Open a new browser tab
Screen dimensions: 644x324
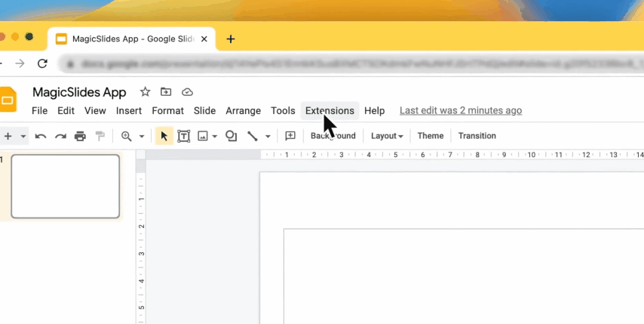point(231,39)
